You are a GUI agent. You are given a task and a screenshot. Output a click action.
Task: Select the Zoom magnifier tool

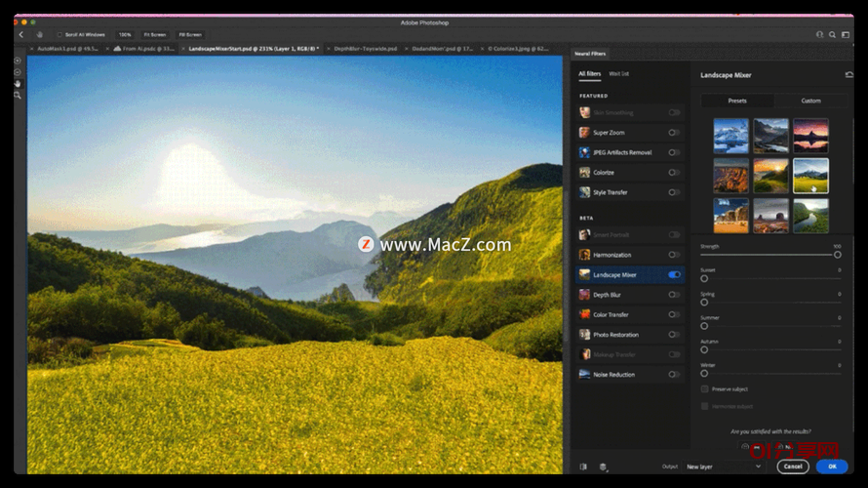tap(18, 95)
